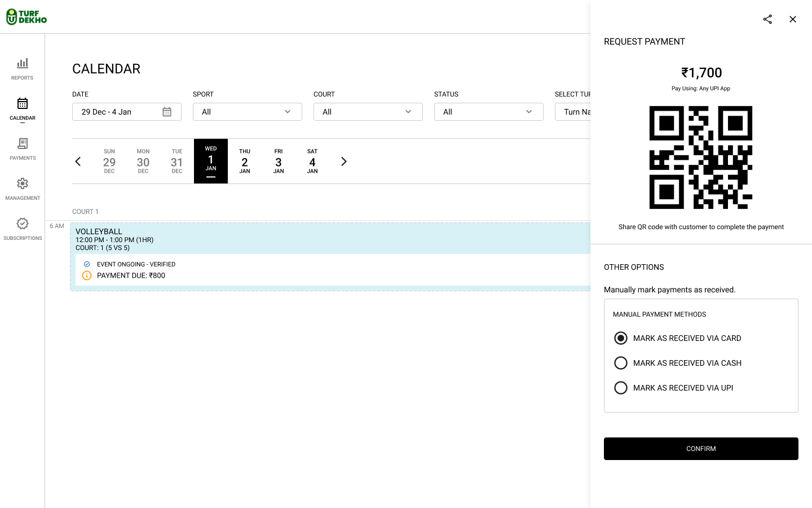Open the Calendar sidebar icon
The image size is (812, 508).
point(23,103)
